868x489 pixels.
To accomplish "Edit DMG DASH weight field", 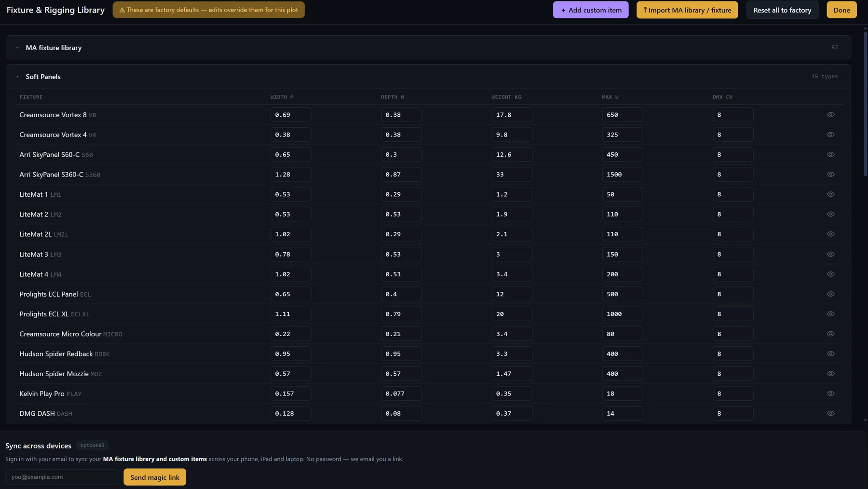I will pyautogui.click(x=512, y=413).
